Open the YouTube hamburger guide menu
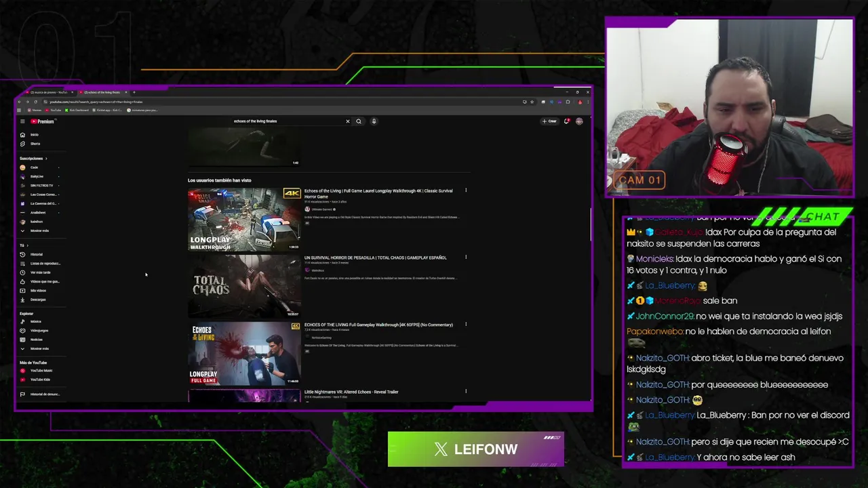The image size is (868, 488). (22, 121)
